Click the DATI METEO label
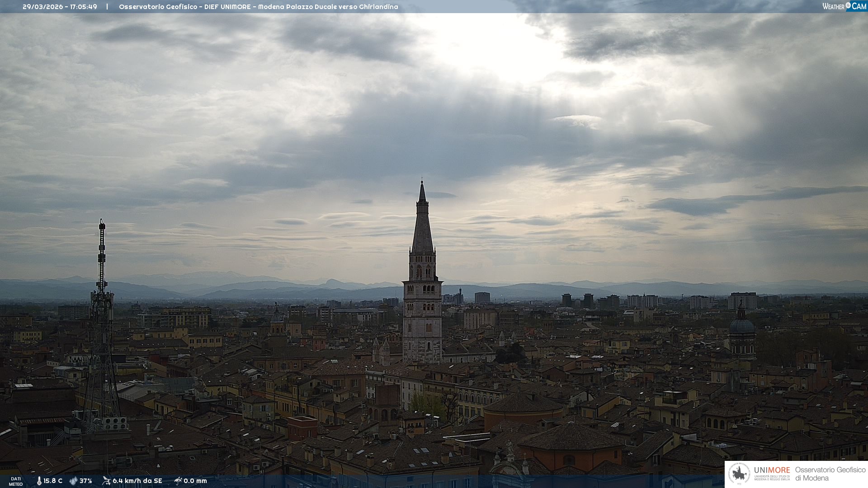868x488 pixels. click(16, 481)
